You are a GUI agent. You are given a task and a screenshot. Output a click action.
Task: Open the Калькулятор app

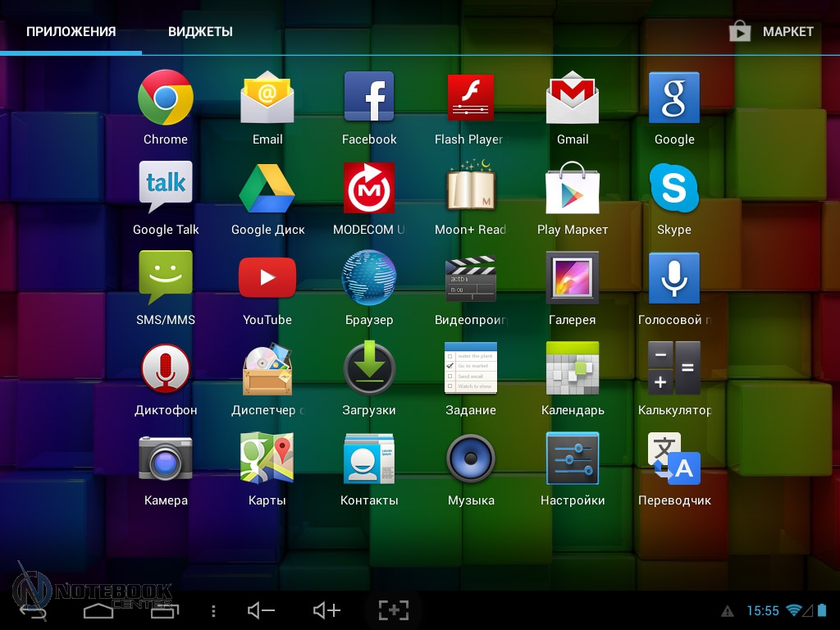674,369
